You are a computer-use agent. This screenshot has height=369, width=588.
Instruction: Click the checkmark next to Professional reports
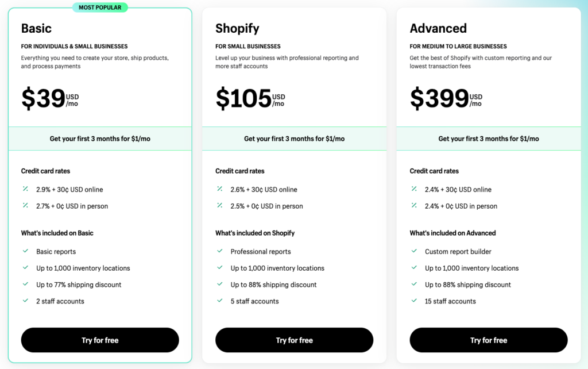219,251
